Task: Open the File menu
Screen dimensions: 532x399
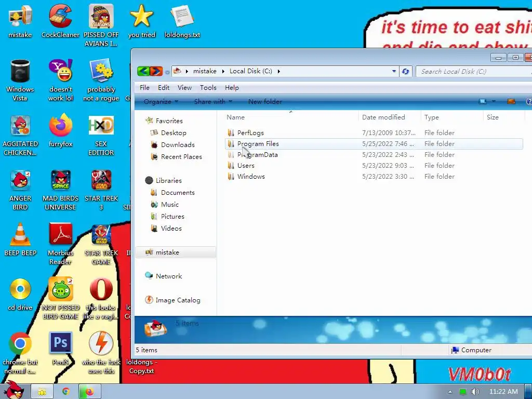Action: pyautogui.click(x=144, y=87)
